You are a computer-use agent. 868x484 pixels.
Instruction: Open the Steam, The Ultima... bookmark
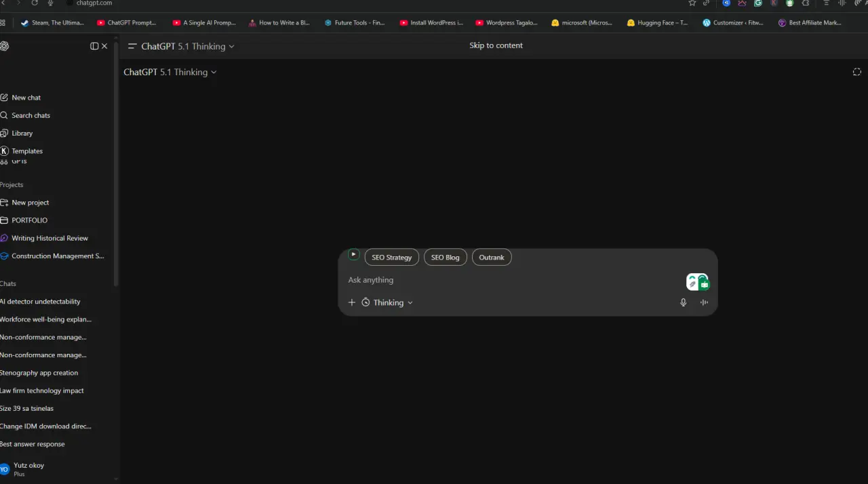tap(52, 22)
